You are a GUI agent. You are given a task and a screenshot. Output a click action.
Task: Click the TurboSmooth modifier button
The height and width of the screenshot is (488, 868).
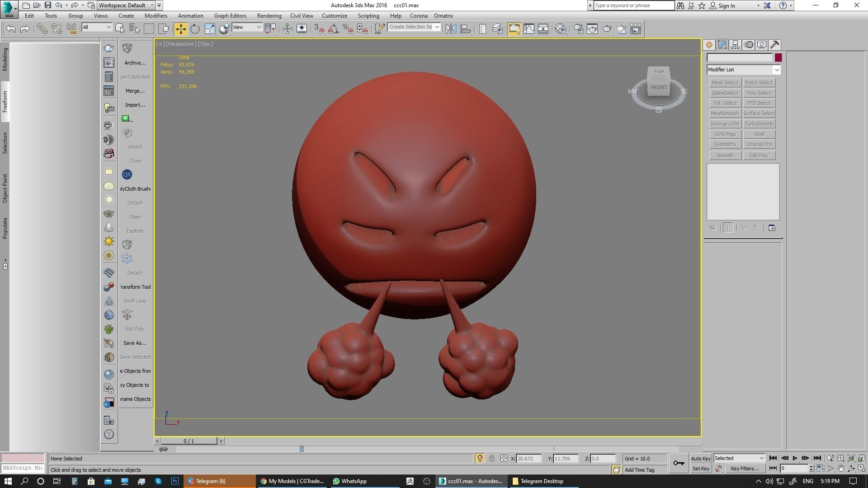[759, 124]
